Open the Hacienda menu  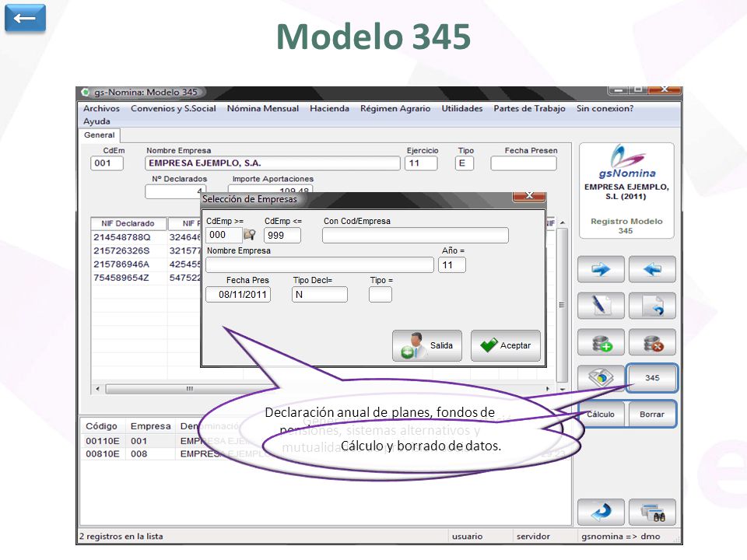(x=330, y=109)
